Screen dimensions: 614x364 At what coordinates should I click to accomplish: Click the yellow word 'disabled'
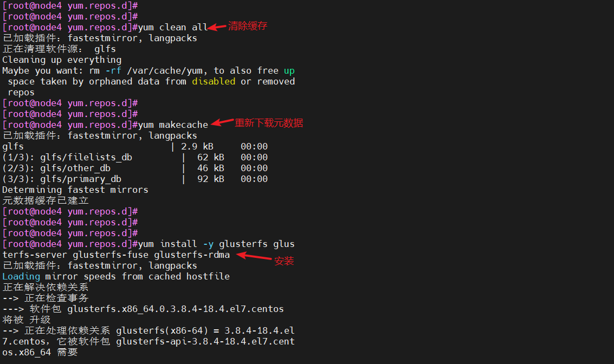214,81
